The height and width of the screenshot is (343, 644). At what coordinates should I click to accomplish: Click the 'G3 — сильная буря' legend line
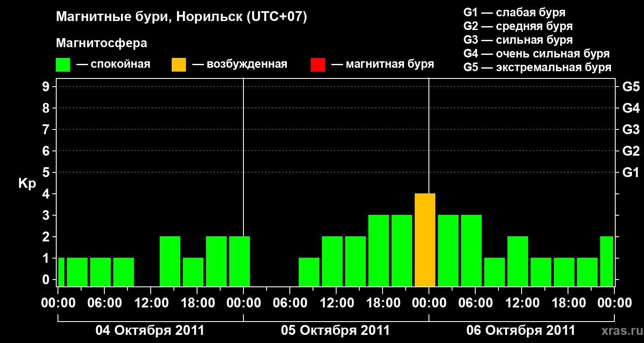(518, 40)
